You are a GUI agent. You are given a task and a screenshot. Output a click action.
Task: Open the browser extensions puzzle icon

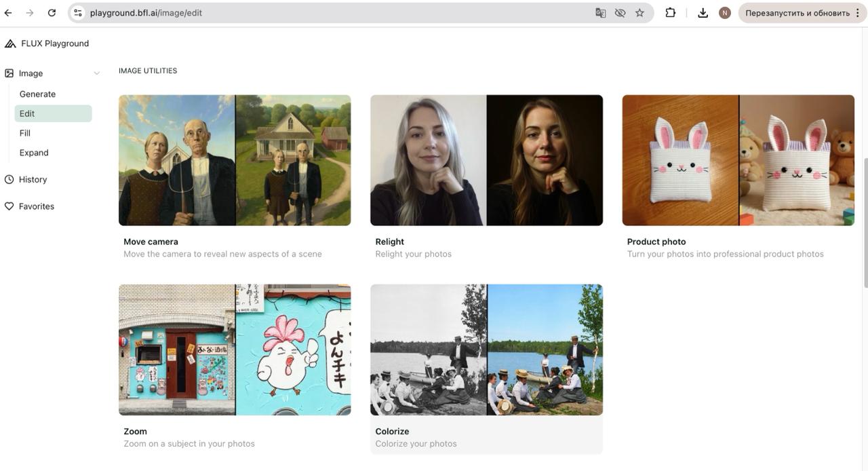click(671, 13)
